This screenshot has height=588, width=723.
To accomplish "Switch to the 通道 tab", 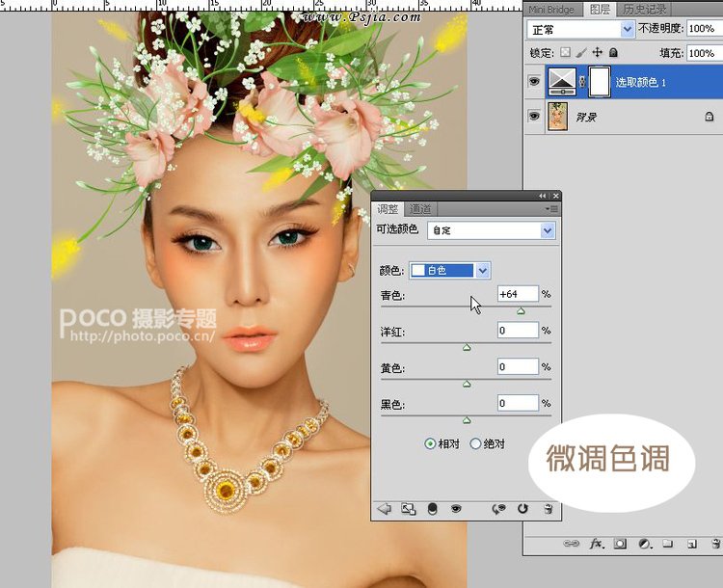I will point(420,209).
